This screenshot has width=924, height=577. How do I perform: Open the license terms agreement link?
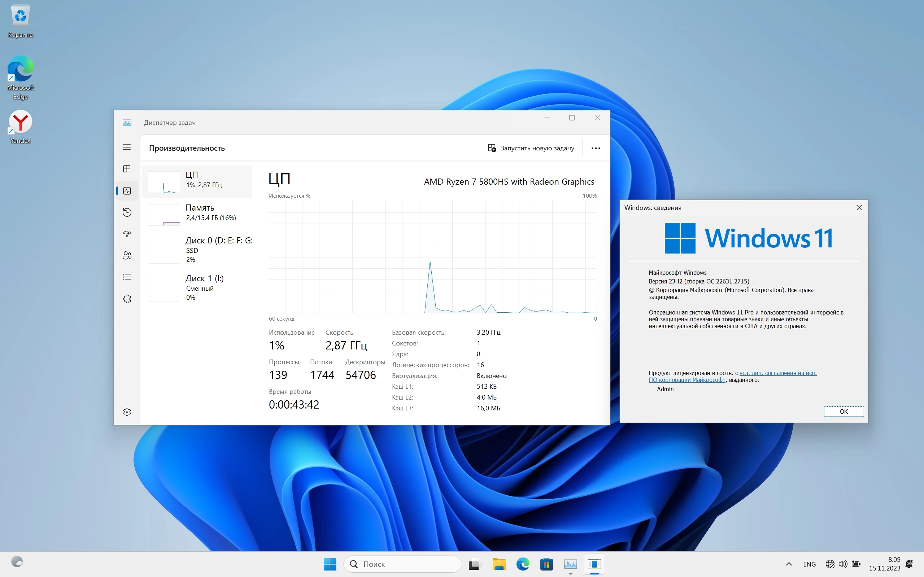click(x=777, y=373)
